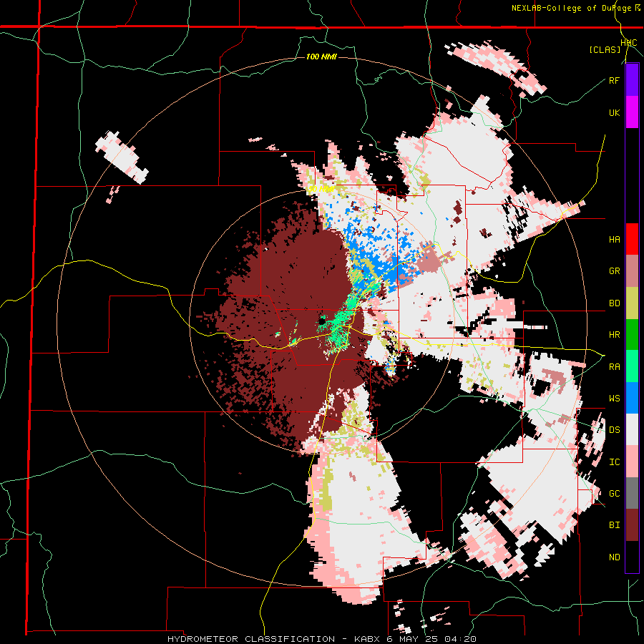This screenshot has width=644, height=644.
Task: Pick the olive BD legend swatch
Action: 632,303
